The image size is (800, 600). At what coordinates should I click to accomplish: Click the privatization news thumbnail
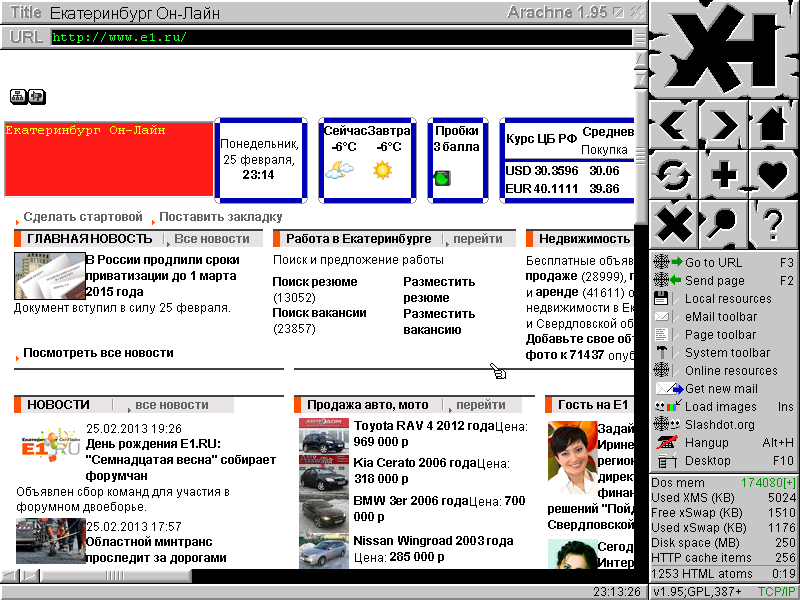click(x=49, y=276)
